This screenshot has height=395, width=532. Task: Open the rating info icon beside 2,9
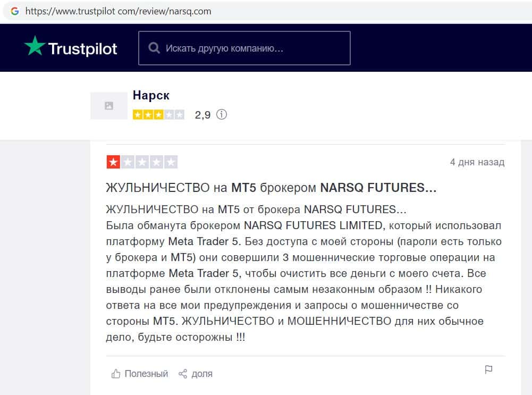(222, 114)
